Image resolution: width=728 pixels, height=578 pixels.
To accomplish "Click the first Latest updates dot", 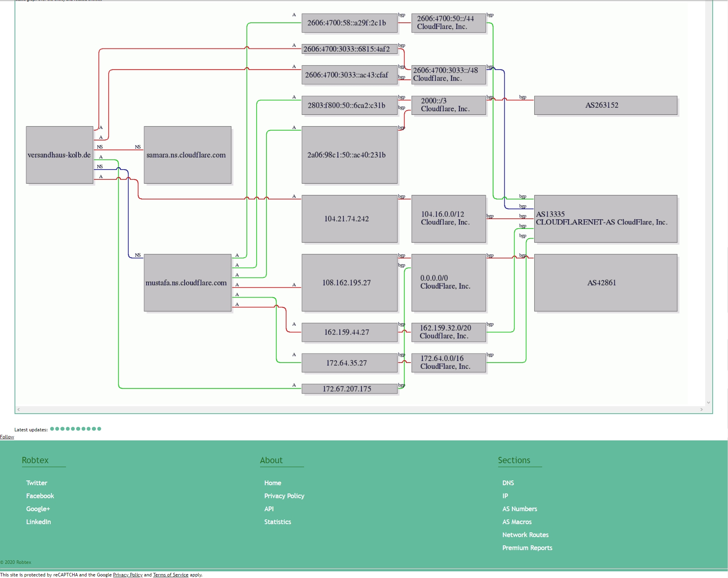I will tap(52, 429).
